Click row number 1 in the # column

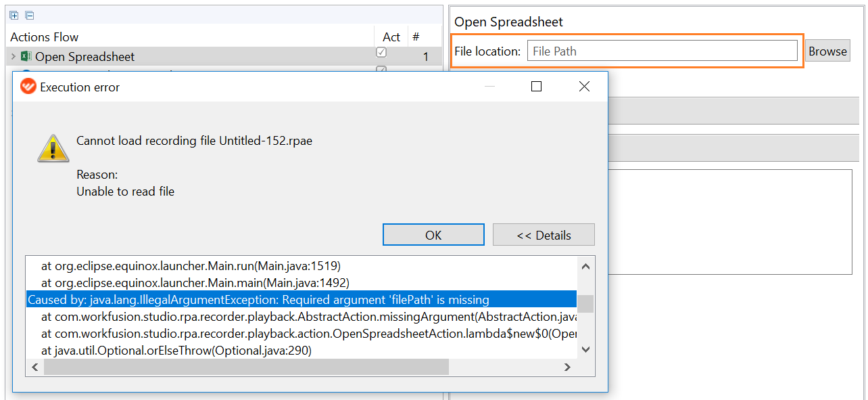pyautogui.click(x=426, y=57)
